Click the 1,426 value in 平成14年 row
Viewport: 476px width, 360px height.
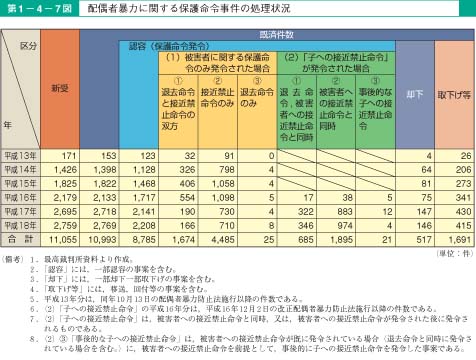(x=65, y=170)
